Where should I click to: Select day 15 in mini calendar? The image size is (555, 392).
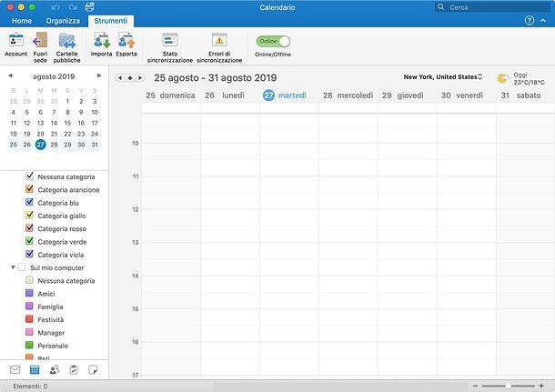67,123
